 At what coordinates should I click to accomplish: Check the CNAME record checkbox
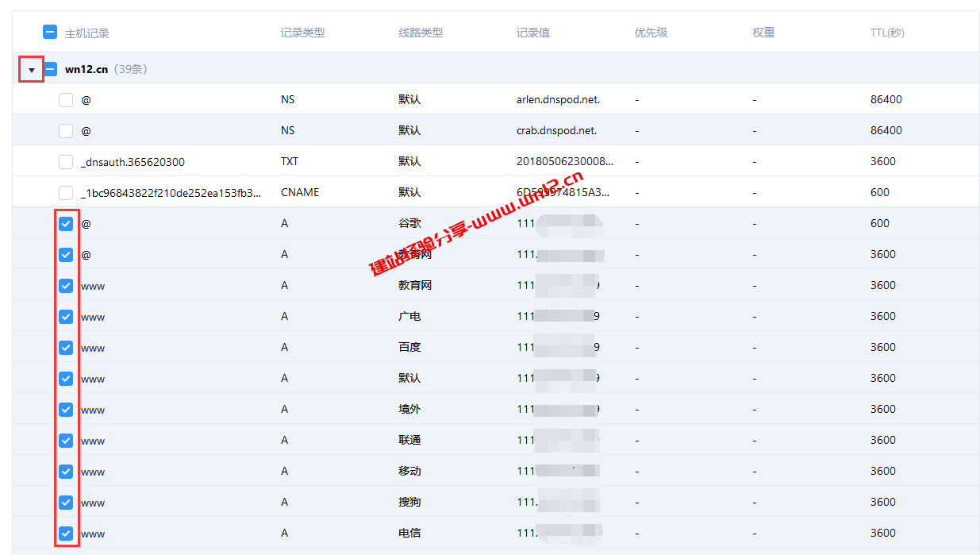point(66,192)
